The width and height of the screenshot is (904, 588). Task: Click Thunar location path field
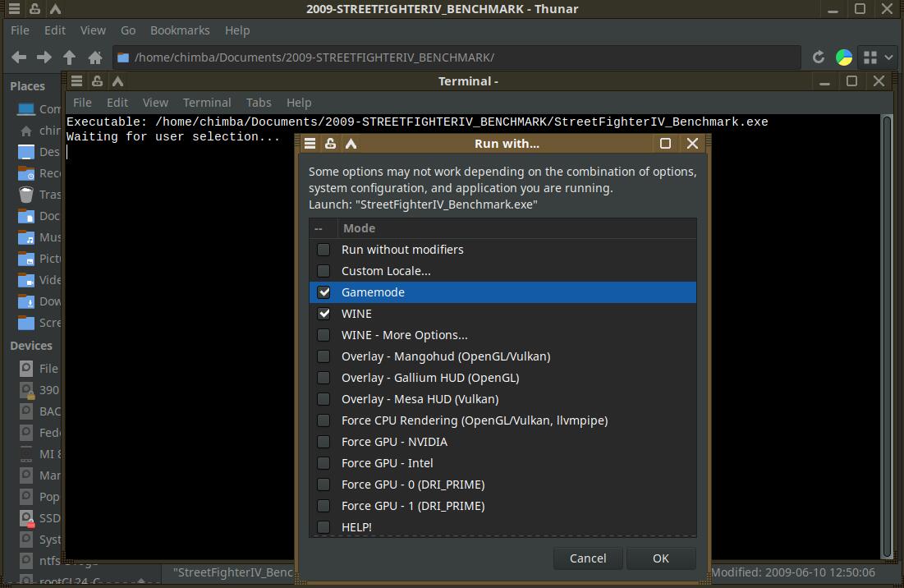click(457, 57)
